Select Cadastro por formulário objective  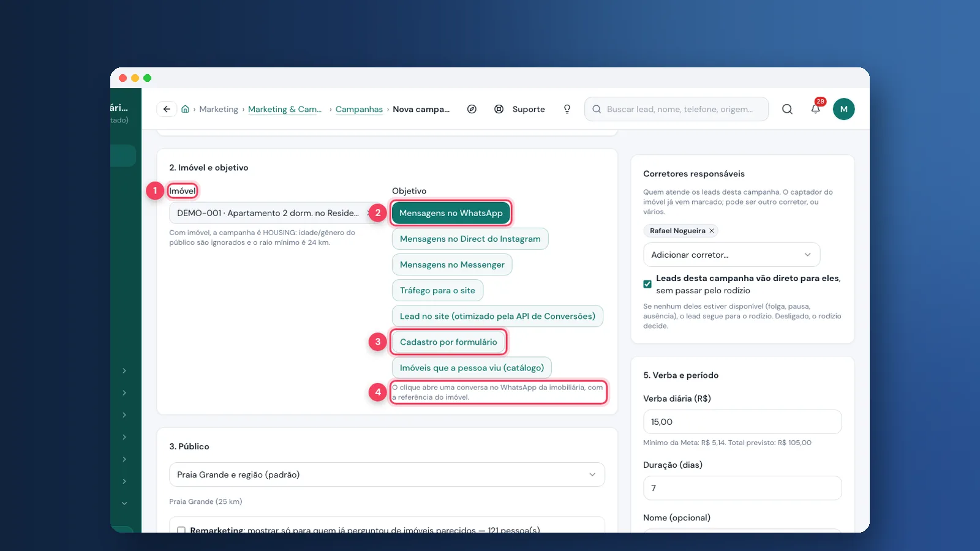click(448, 342)
